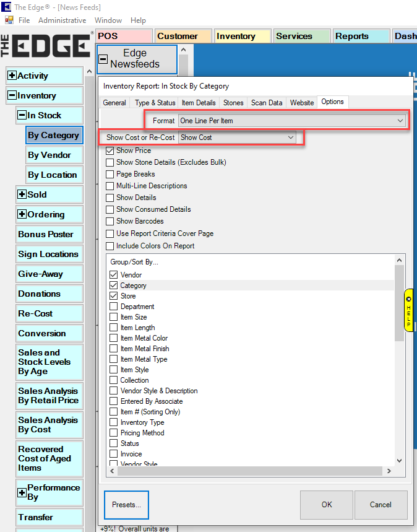This screenshot has height=532, width=417.
Task: Check the Department group/sort option
Action: coord(114,307)
